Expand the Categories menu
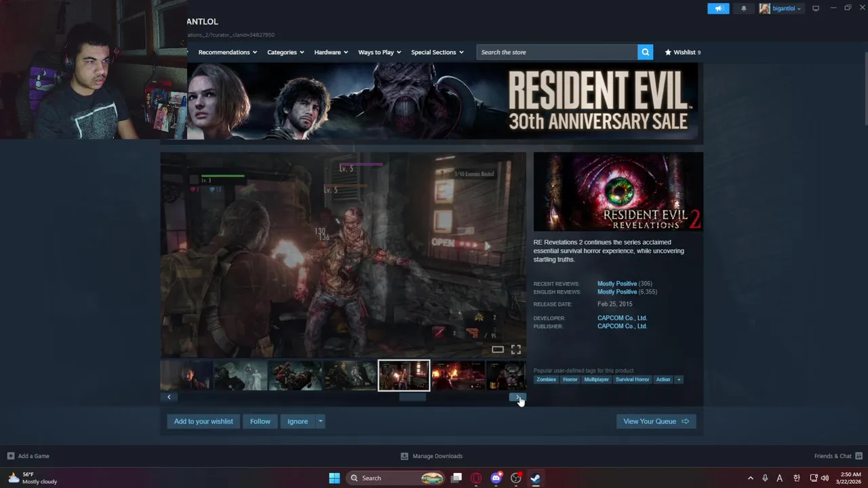 (285, 52)
